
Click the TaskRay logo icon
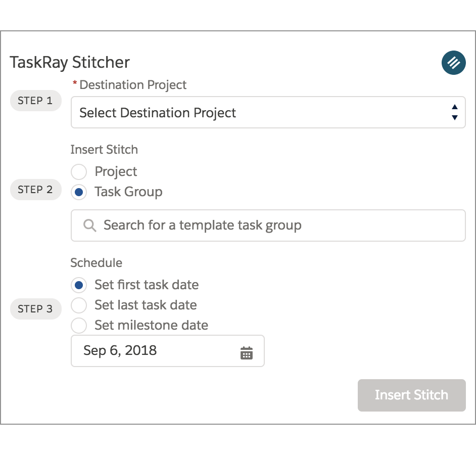click(x=453, y=63)
